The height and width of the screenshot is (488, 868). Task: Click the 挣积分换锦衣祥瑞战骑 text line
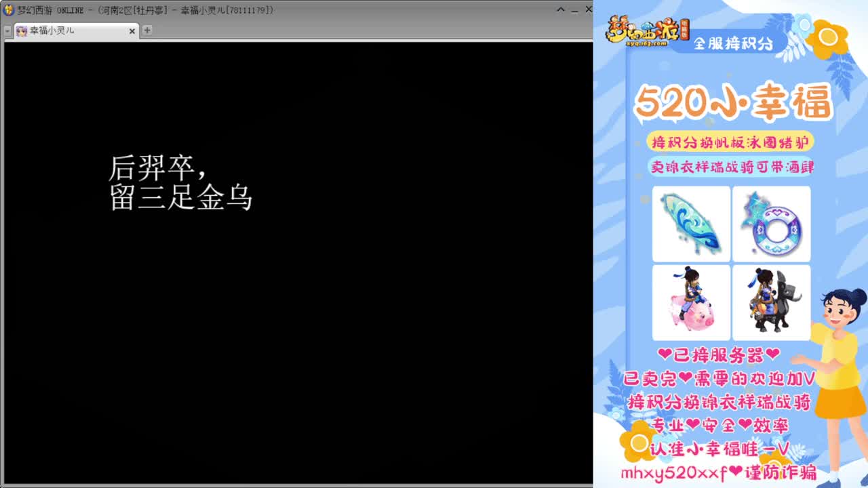point(719,402)
